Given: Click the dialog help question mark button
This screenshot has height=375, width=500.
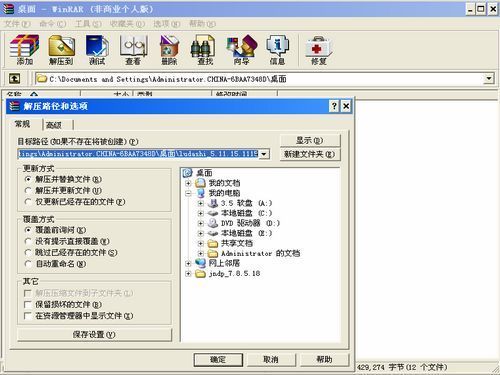Looking at the screenshot, I should tap(334, 106).
